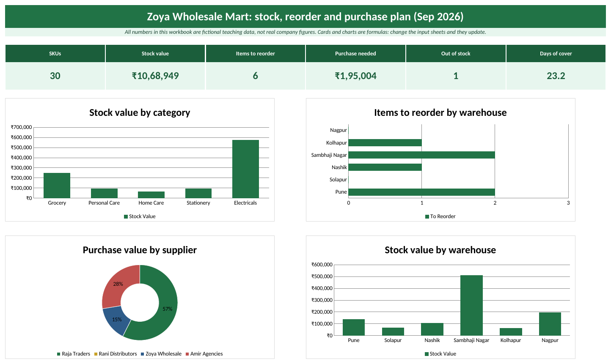
Task: Click the To Reorder legend entry
Action: (x=440, y=216)
